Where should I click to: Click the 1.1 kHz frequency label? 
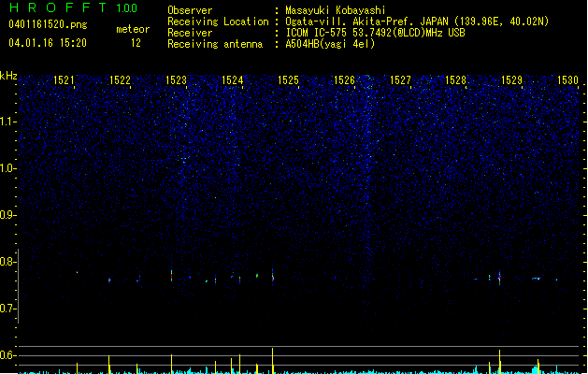click(8, 122)
